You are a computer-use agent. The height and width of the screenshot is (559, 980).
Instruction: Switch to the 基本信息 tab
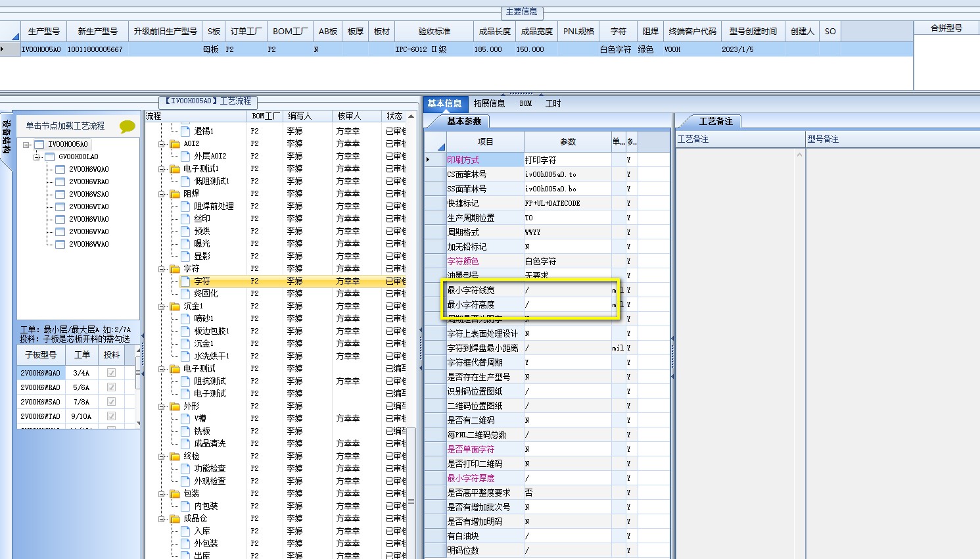(445, 103)
